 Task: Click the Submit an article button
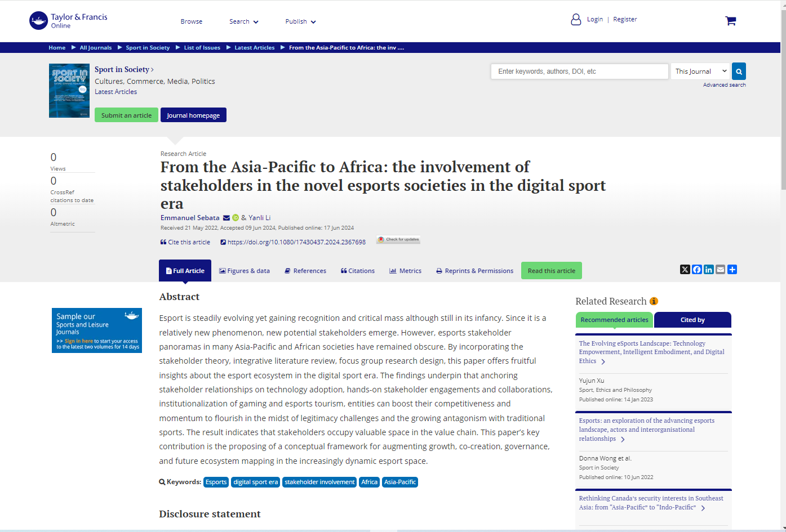(126, 115)
